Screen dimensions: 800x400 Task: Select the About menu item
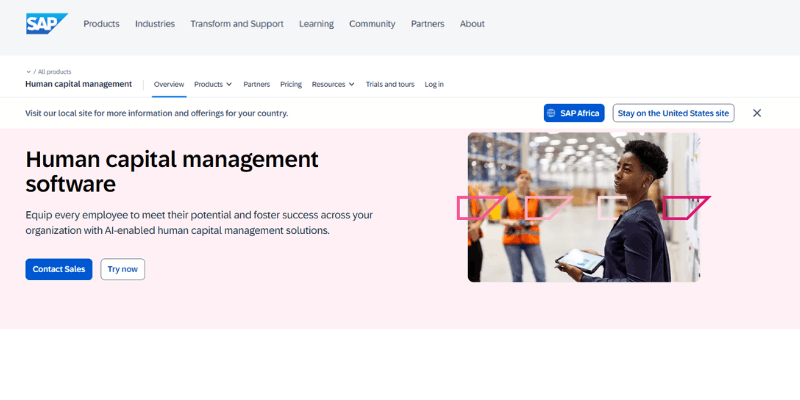tap(472, 24)
